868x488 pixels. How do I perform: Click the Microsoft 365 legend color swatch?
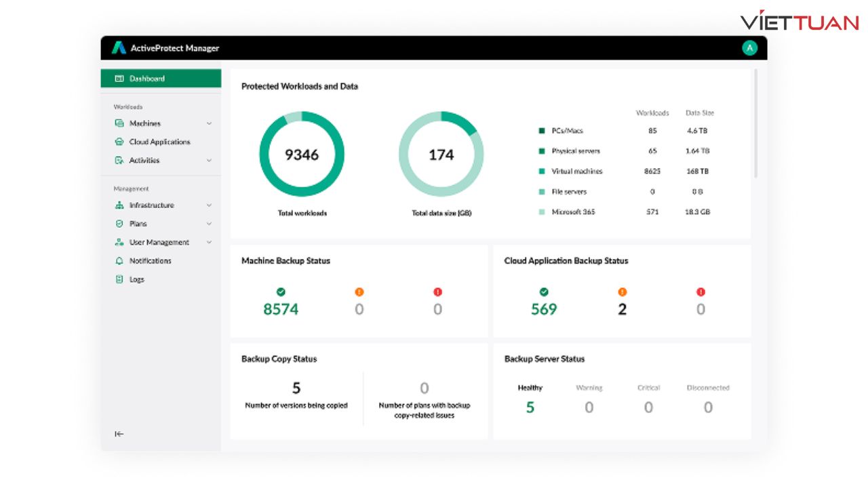(542, 212)
